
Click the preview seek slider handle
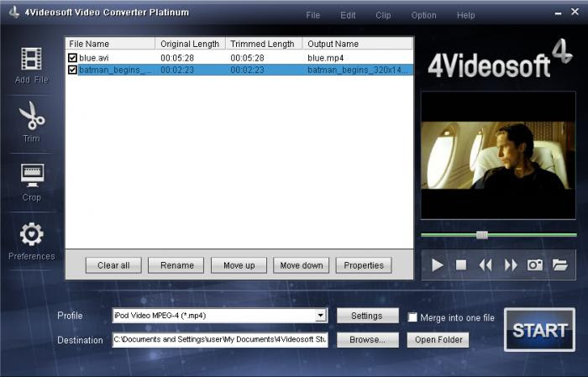(481, 235)
